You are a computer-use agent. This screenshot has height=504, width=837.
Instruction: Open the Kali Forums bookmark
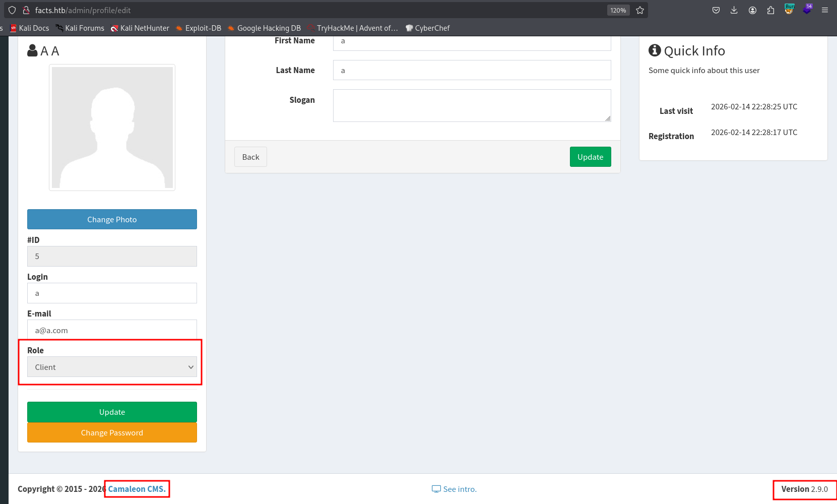[80, 28]
